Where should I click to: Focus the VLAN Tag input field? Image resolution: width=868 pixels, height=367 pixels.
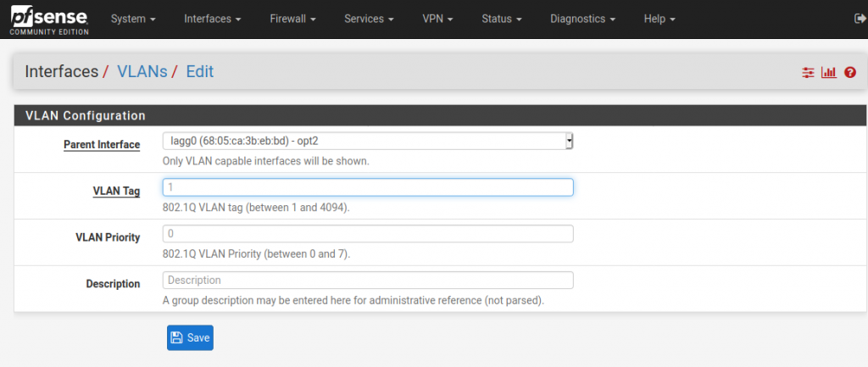coord(368,187)
